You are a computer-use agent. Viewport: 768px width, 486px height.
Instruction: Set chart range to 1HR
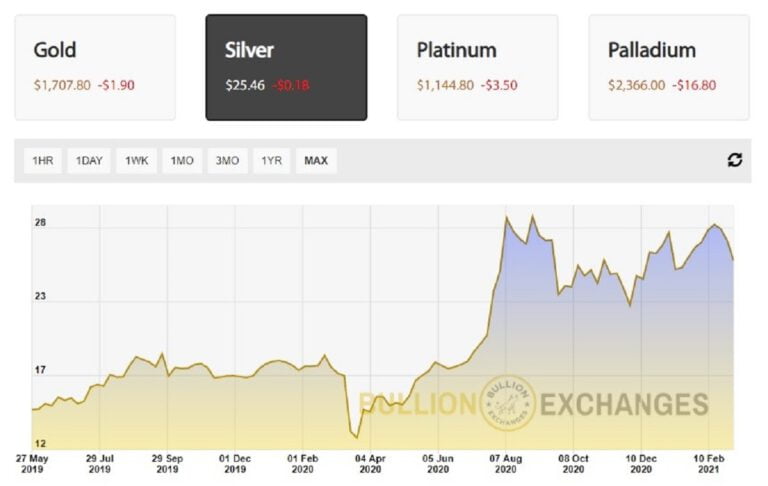pos(43,161)
